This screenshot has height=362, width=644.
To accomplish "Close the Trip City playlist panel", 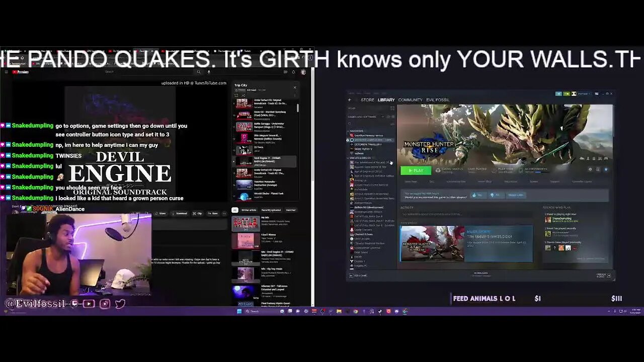I will click(295, 87).
